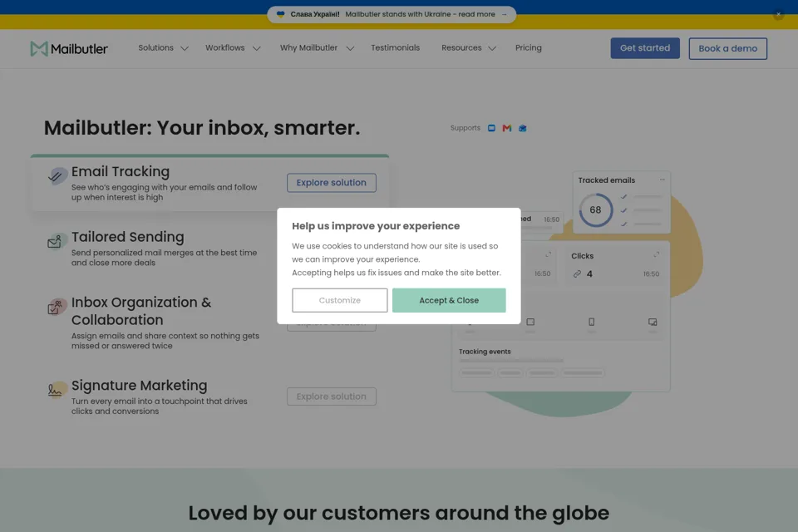Close the Ukraine banner
The width and height of the screenshot is (798, 532).
[x=778, y=14]
